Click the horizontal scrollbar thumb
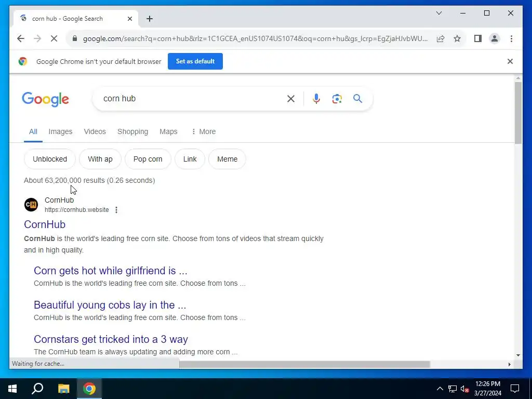This screenshot has width=532, height=399. click(304, 364)
